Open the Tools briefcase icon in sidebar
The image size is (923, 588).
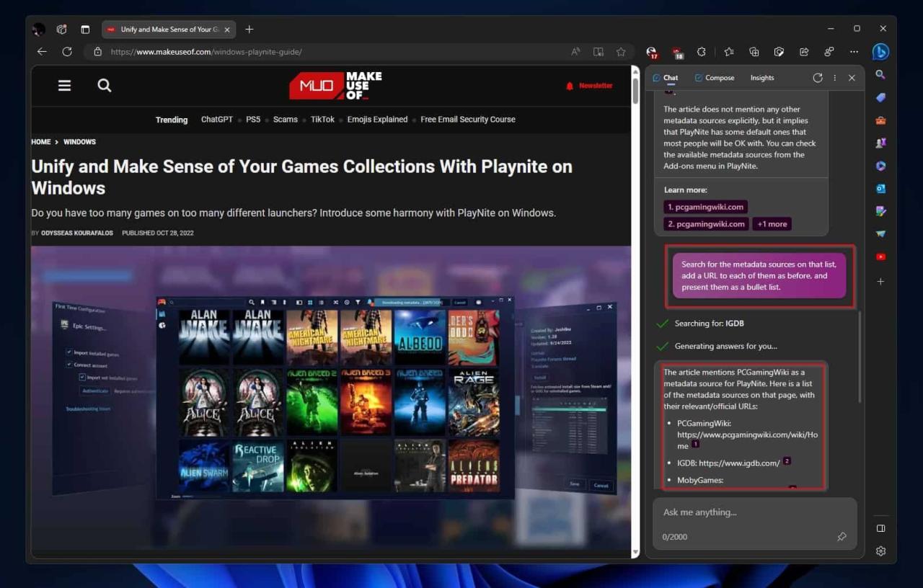[x=880, y=120]
